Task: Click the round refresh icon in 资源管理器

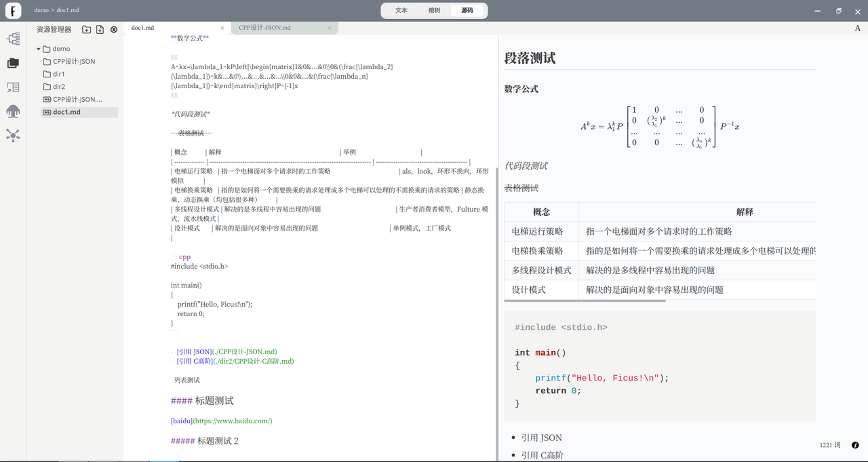Action: coord(114,29)
